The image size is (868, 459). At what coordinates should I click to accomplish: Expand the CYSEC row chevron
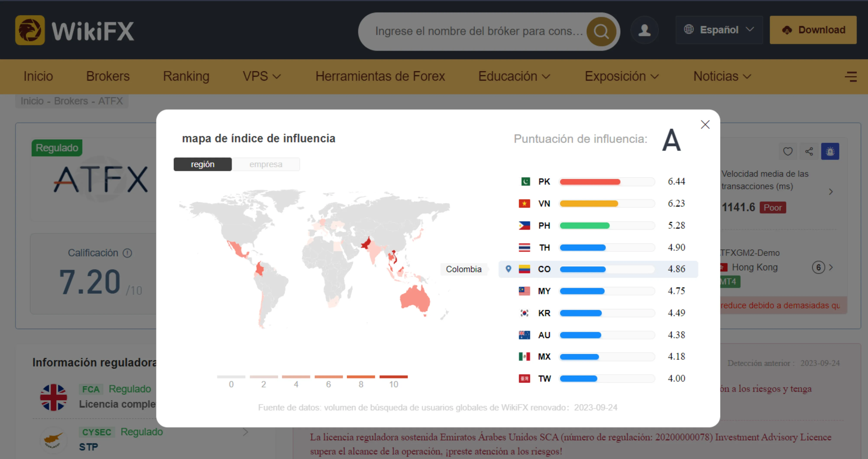(x=245, y=432)
